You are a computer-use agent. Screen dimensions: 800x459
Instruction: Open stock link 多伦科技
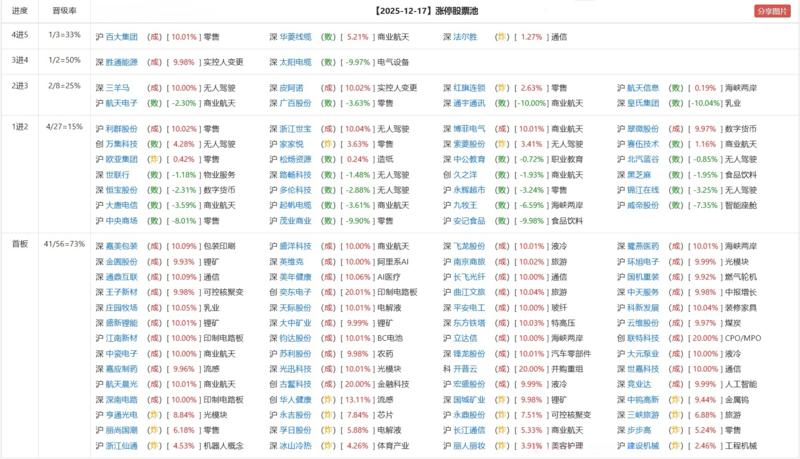(x=295, y=190)
